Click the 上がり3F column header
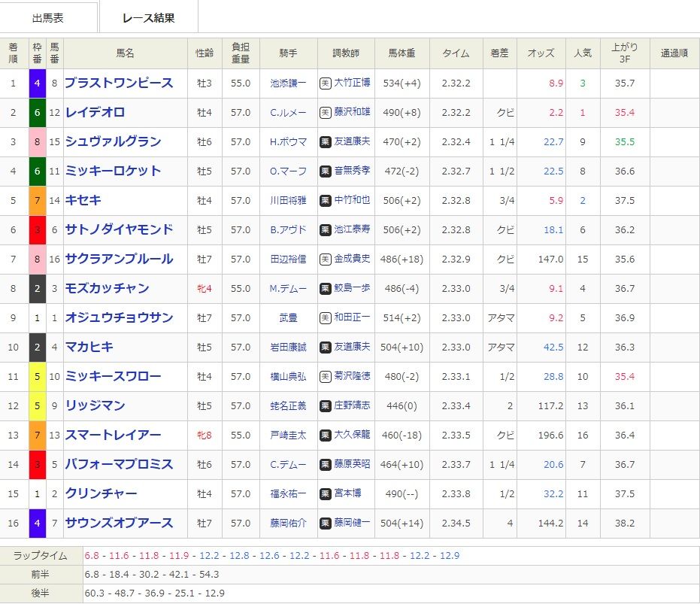 (624, 53)
